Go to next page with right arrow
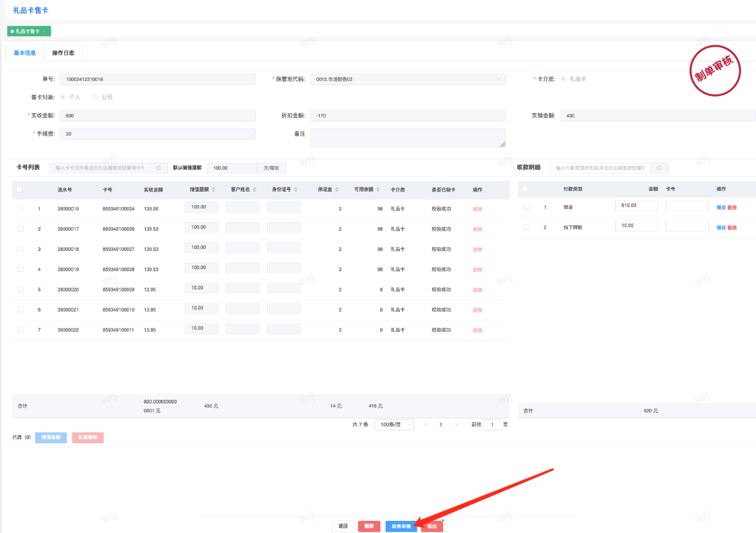 coord(457,424)
